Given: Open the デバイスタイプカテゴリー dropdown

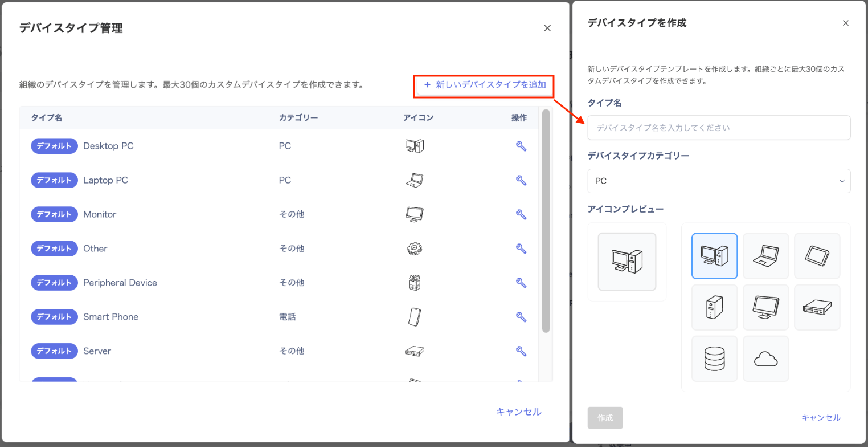Looking at the screenshot, I should pyautogui.click(x=719, y=181).
